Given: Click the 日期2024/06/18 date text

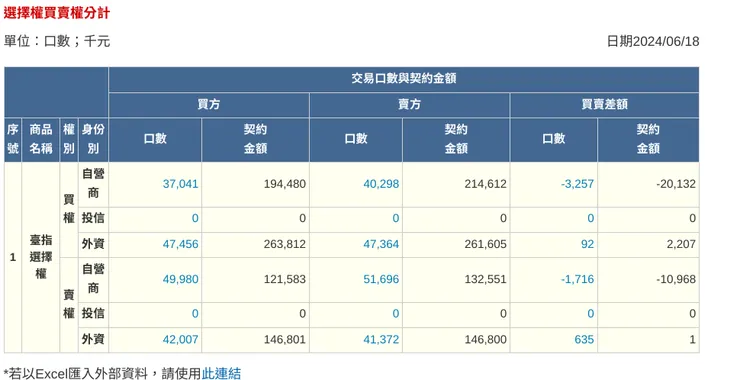Looking at the screenshot, I should (x=653, y=42).
